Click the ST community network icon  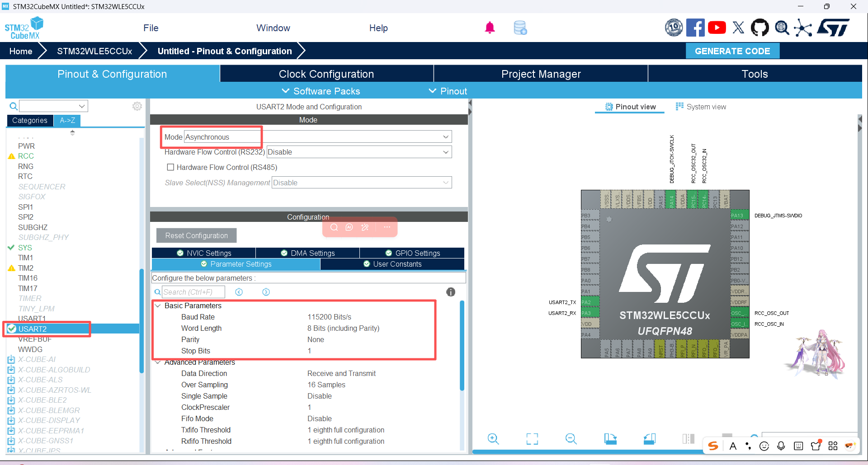[803, 28]
